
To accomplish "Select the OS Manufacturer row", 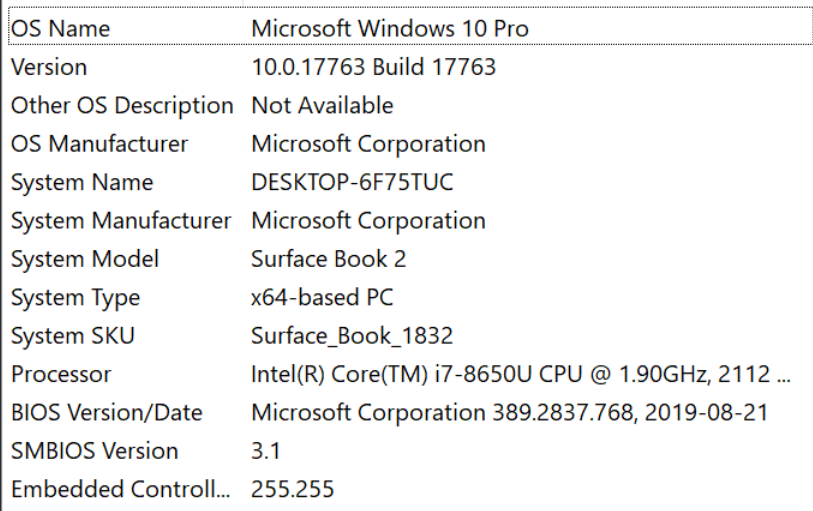I will point(410,144).
